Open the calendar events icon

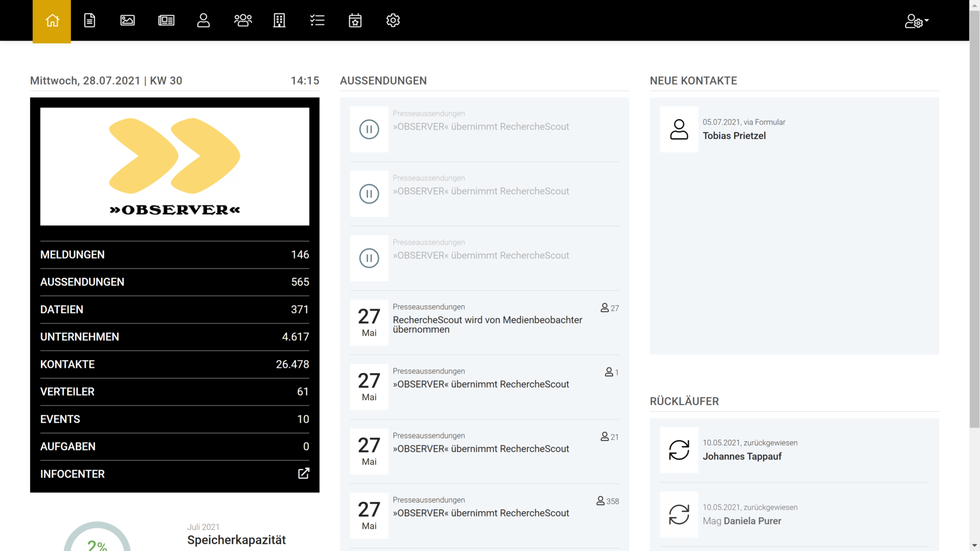pyautogui.click(x=355, y=20)
